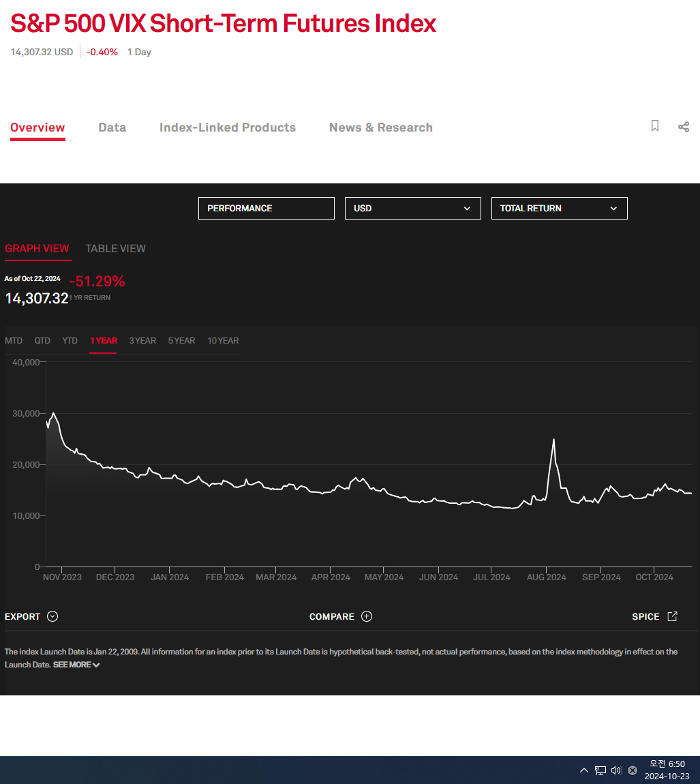Click the OCT 2024 axis label
Screen dimensions: 700x784
[x=654, y=577]
